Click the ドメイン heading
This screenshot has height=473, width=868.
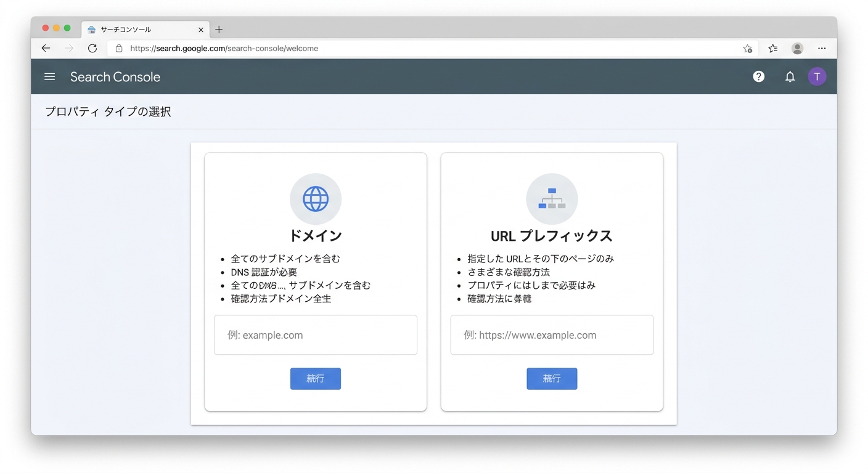[x=316, y=236]
